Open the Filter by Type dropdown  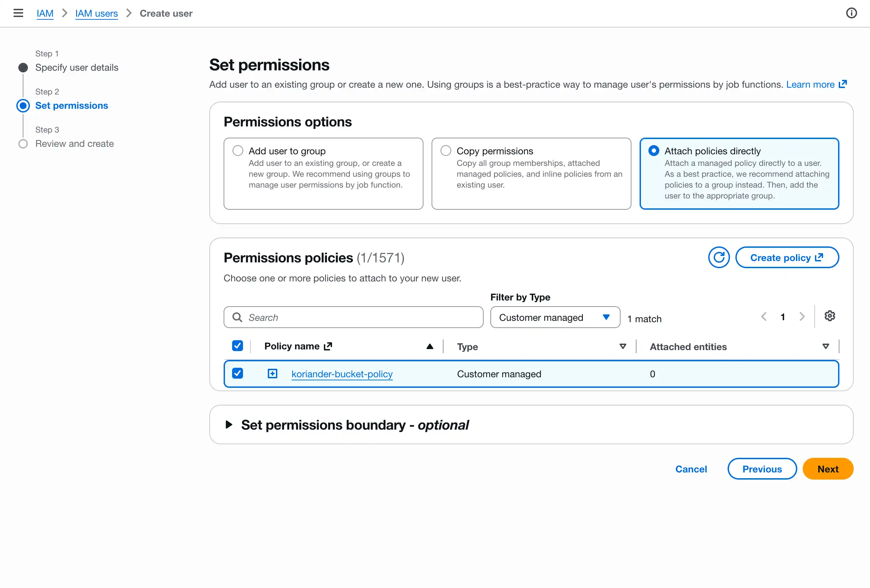point(555,317)
